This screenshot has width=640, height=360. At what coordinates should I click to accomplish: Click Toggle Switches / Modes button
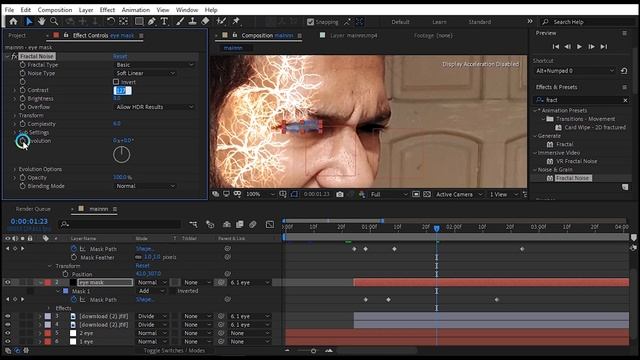point(174,350)
